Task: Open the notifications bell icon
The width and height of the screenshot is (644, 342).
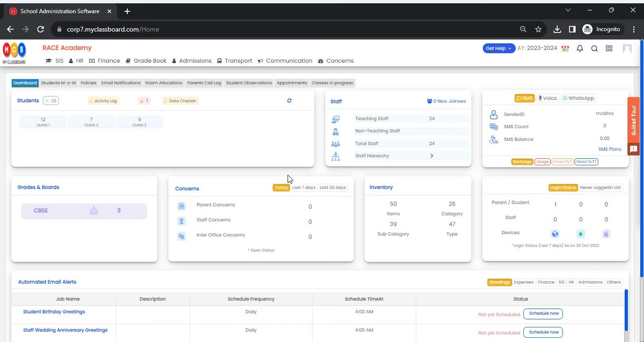Action: [x=579, y=48]
